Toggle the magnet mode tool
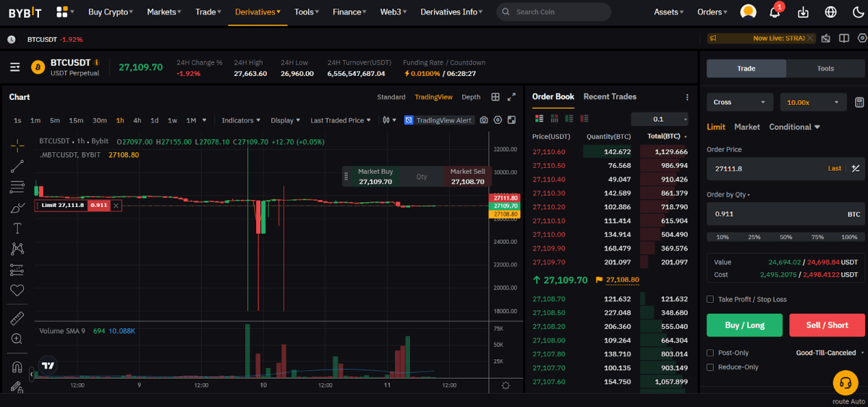868x407 pixels. coord(17,366)
